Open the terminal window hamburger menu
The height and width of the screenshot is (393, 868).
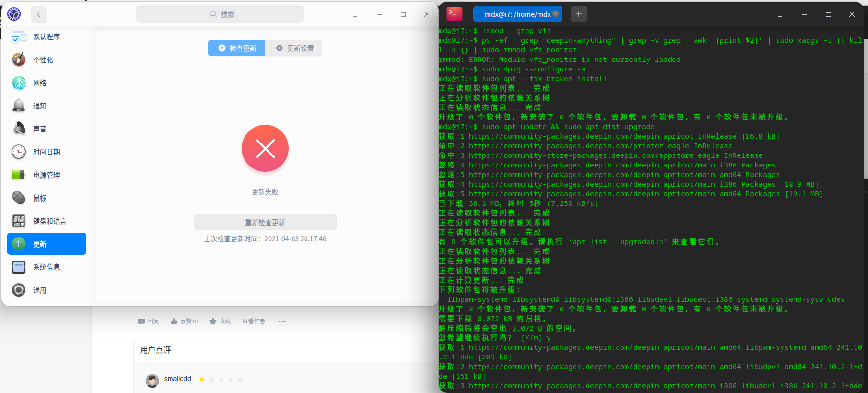780,14
